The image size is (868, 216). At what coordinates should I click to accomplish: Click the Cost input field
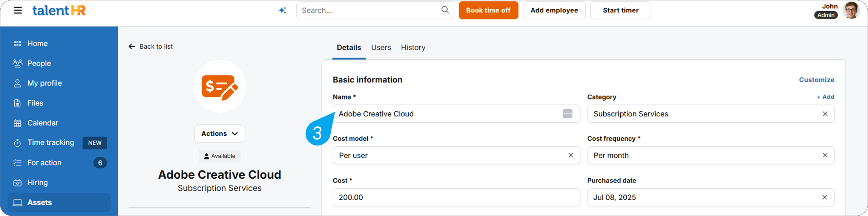pyautogui.click(x=456, y=197)
